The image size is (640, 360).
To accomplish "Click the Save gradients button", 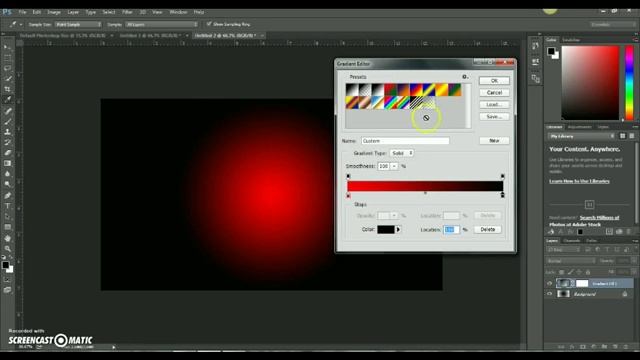I will (494, 117).
